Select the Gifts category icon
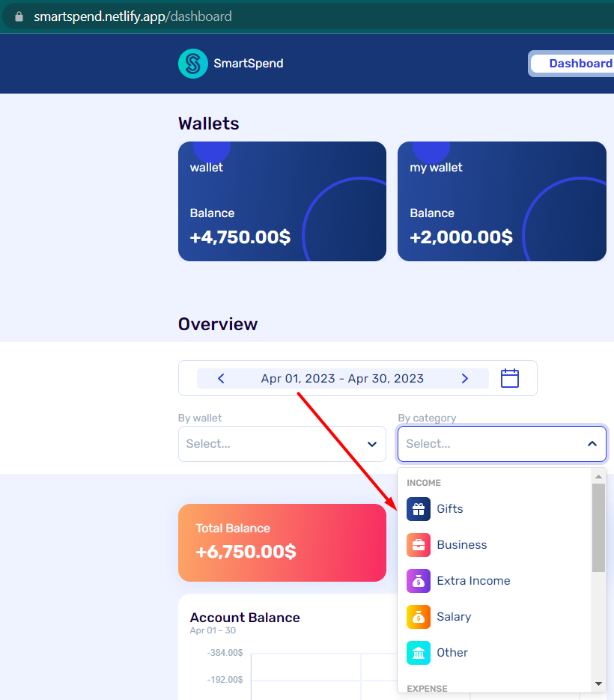Screen dimensions: 614x700 click(418, 509)
